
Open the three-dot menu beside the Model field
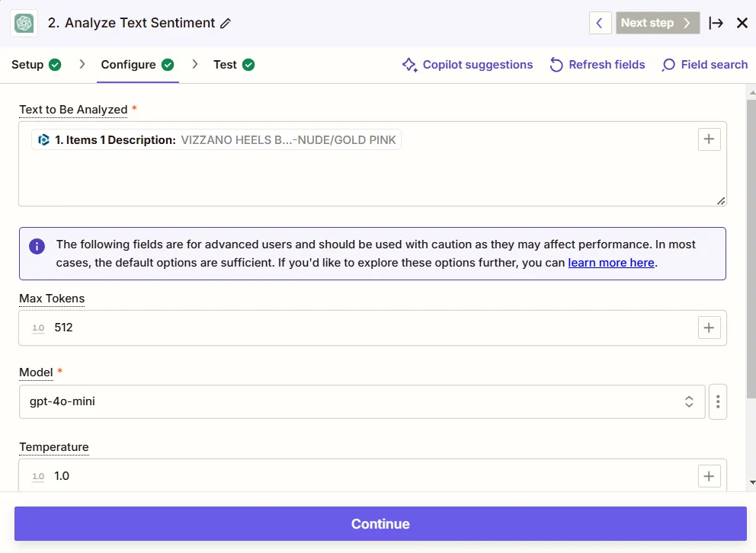[x=717, y=401]
